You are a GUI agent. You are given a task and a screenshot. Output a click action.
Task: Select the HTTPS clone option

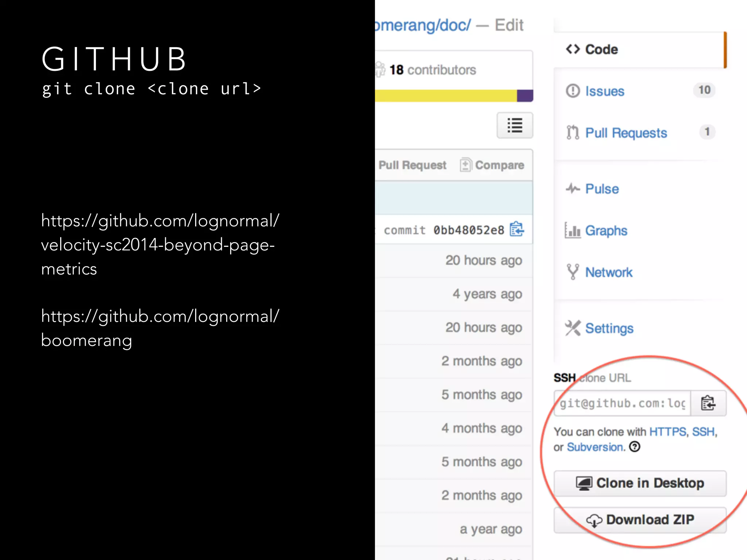pos(668,432)
